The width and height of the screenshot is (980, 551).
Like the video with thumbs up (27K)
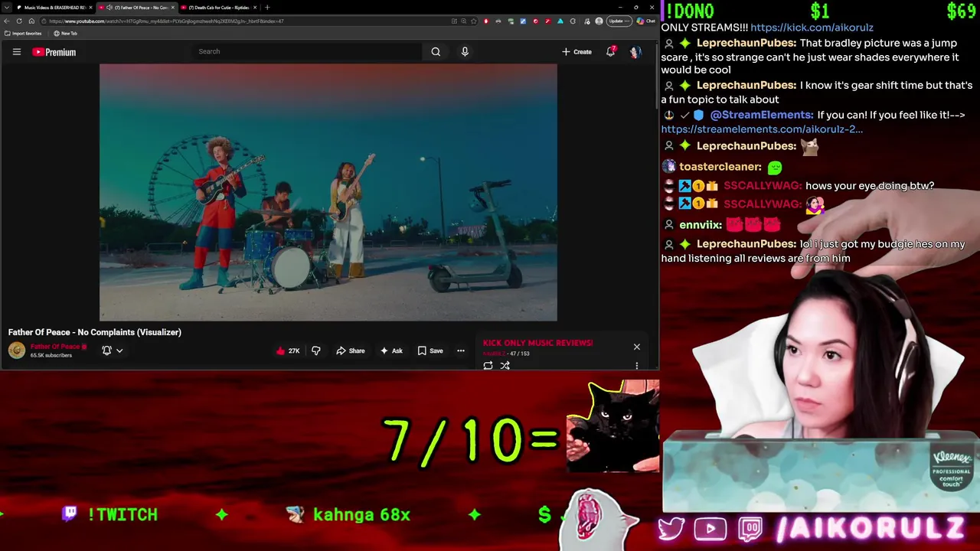pos(288,350)
